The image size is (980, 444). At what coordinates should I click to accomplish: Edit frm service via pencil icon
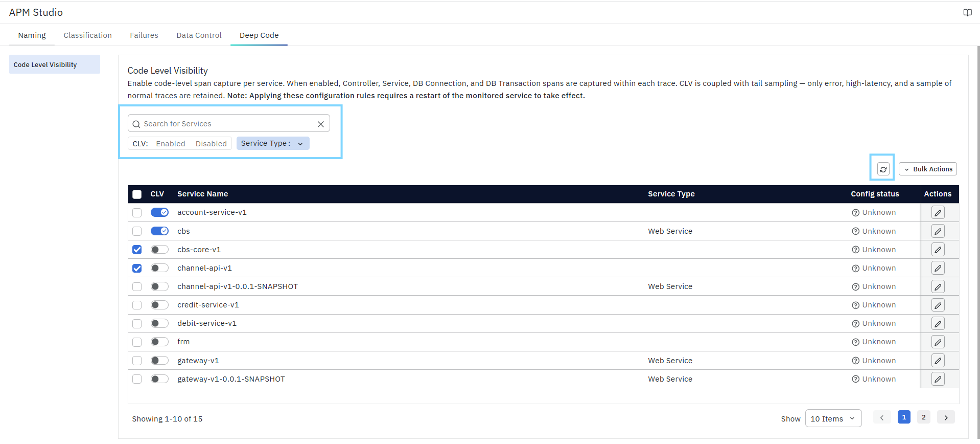(938, 342)
